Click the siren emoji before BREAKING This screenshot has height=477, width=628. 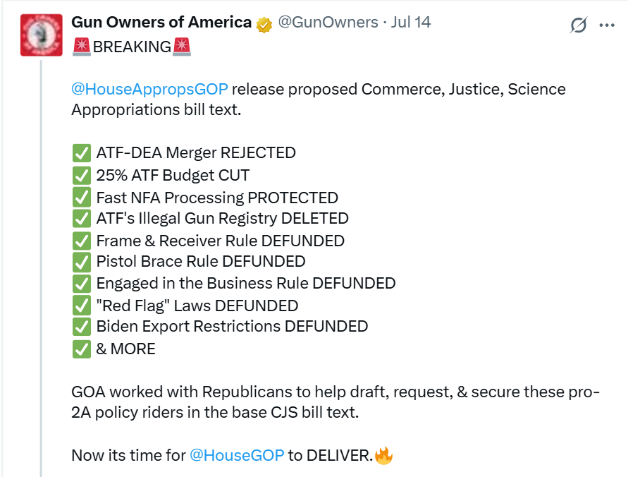[x=81, y=47]
